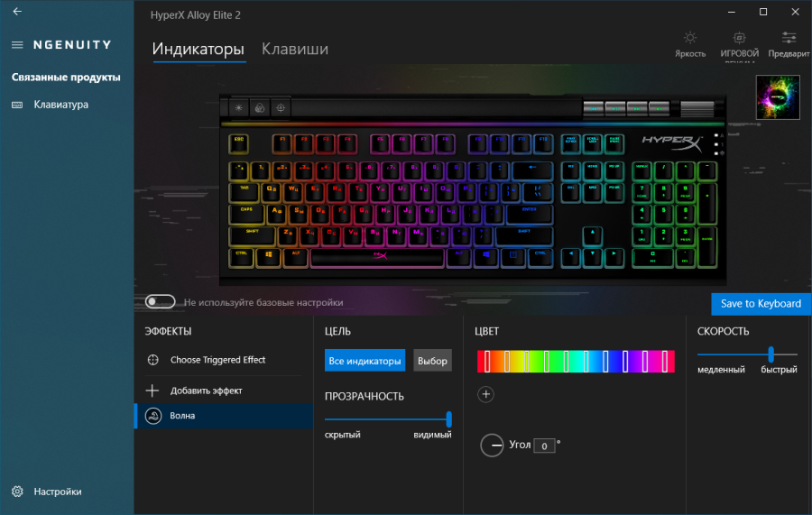Click the Угол degree input field
The width and height of the screenshot is (812, 515).
pyautogui.click(x=544, y=446)
